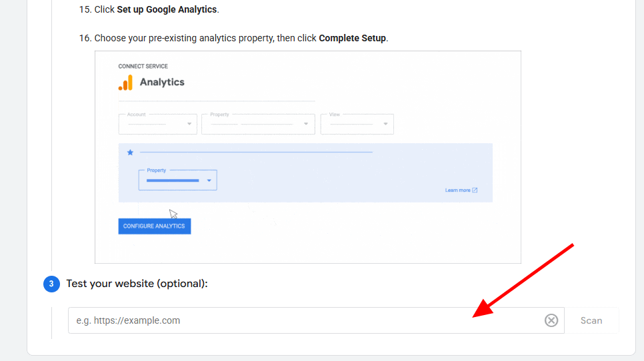The image size is (644, 361).
Task: Click the mouse cursor graphic above Configure Analytics
Action: pos(173,214)
